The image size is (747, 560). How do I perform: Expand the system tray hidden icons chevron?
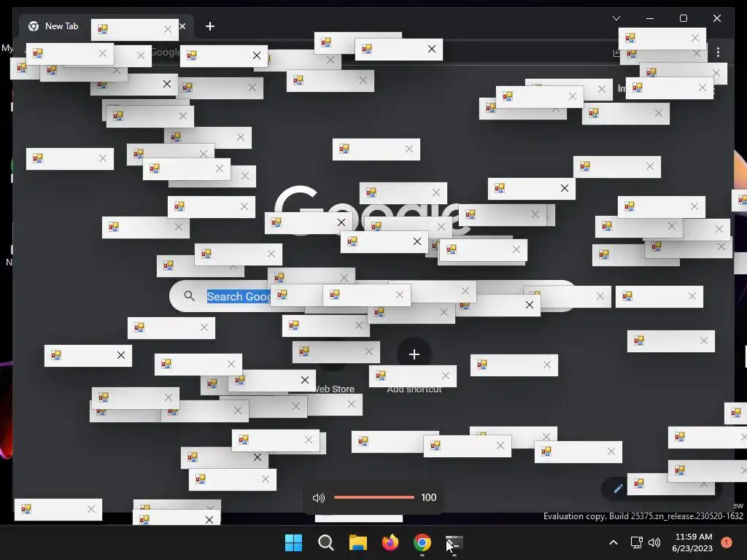pyautogui.click(x=614, y=542)
